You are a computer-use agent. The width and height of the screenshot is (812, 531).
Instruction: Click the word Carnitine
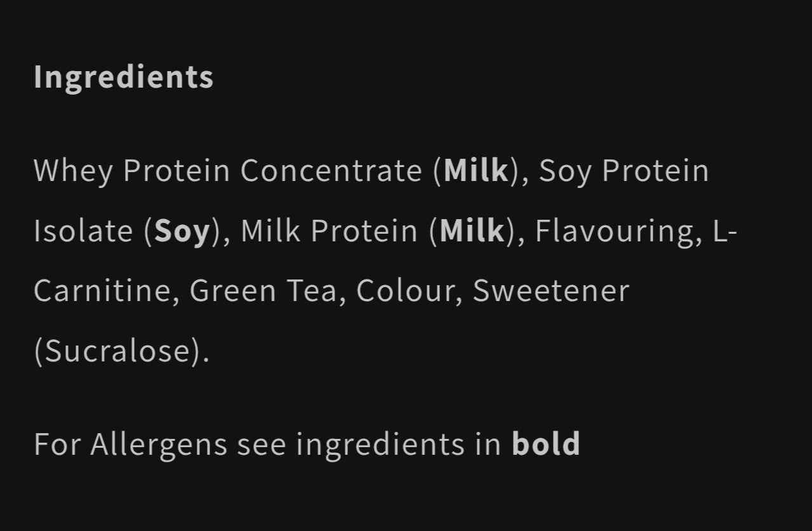coord(102,291)
